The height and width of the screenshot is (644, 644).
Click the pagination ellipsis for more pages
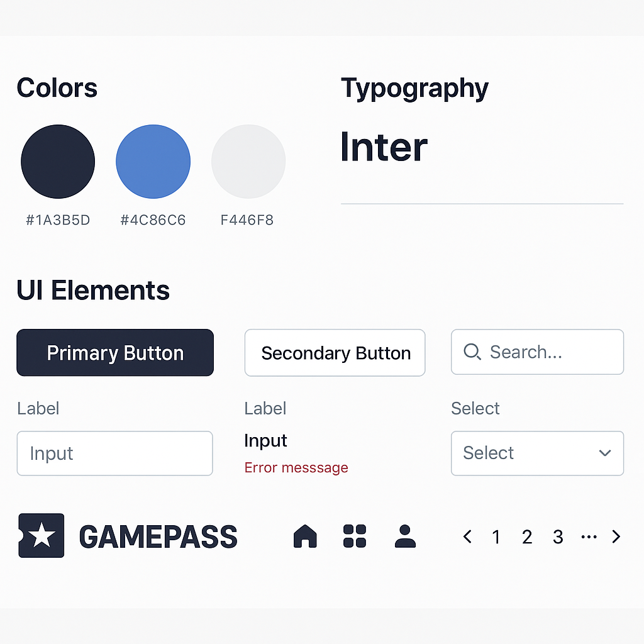pyautogui.click(x=589, y=536)
